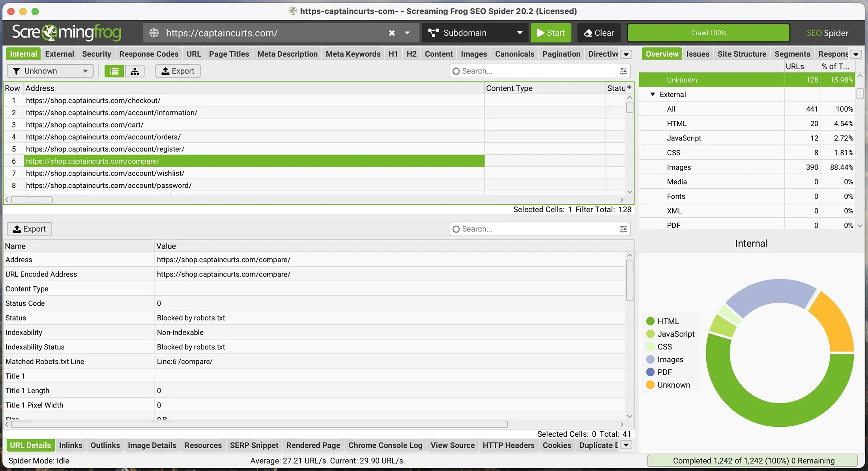Screen dimensions: 868x471
Task: Click the upper table Search field
Action: coord(539,71)
